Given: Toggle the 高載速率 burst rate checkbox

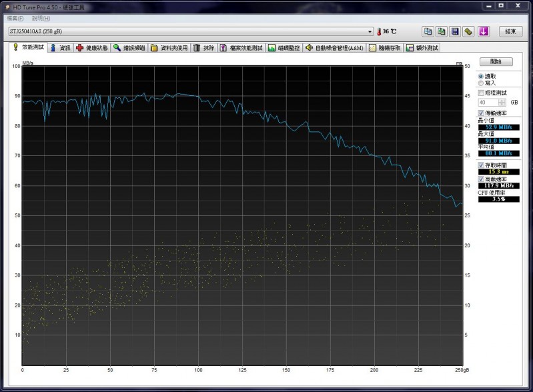Looking at the screenshot, I should coord(481,179).
